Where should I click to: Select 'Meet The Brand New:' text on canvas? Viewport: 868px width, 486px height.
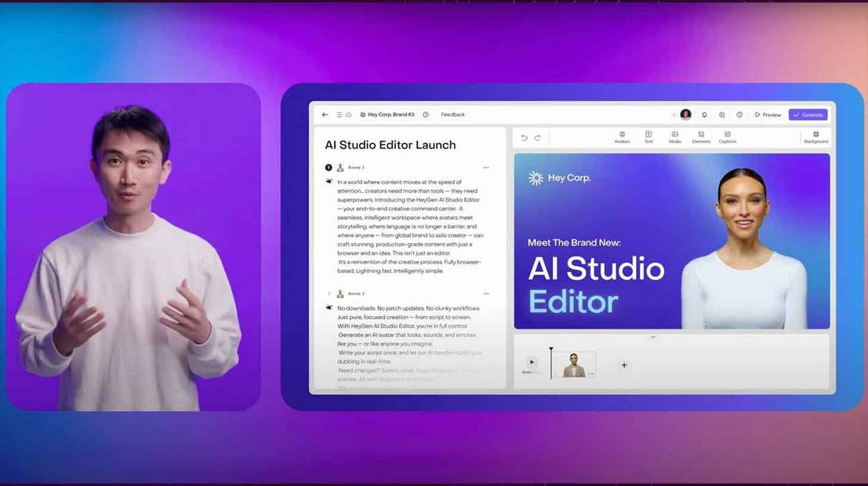point(574,242)
